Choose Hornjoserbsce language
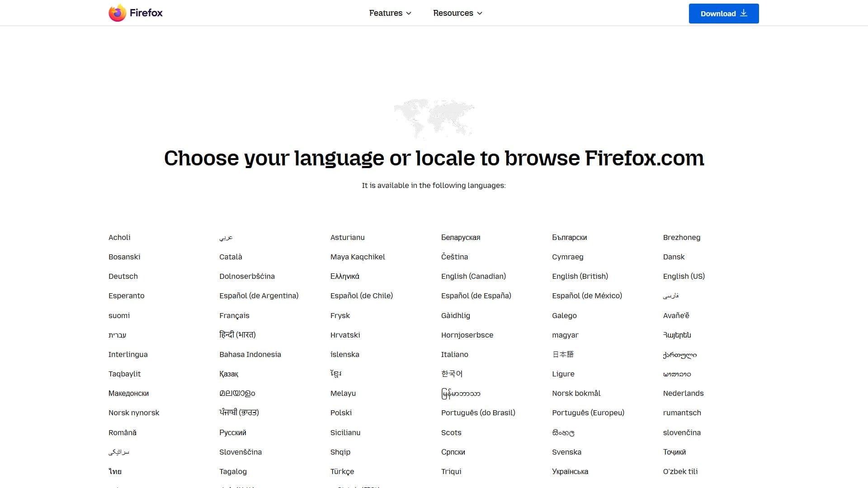 click(467, 335)
